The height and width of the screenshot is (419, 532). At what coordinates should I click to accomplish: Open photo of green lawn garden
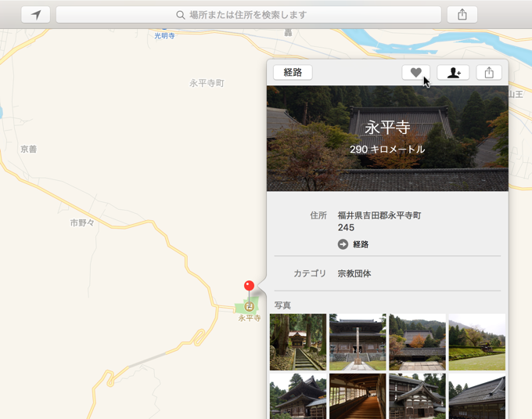point(477,342)
